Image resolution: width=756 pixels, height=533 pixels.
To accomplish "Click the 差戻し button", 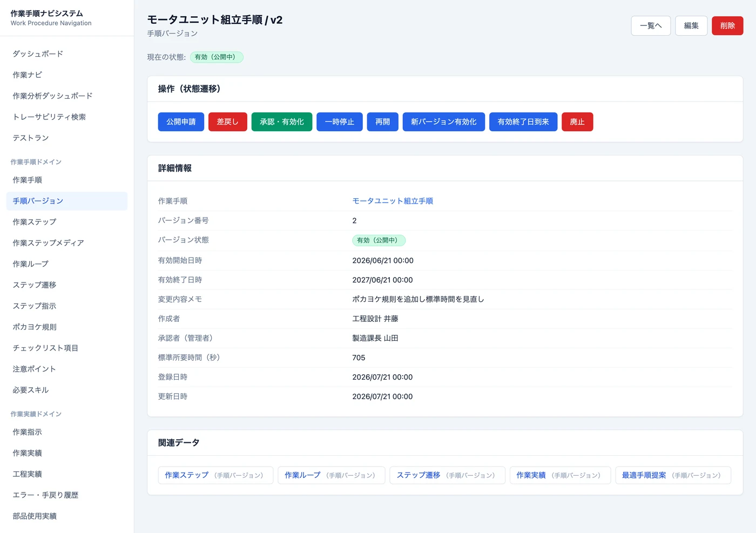I will pyautogui.click(x=228, y=122).
